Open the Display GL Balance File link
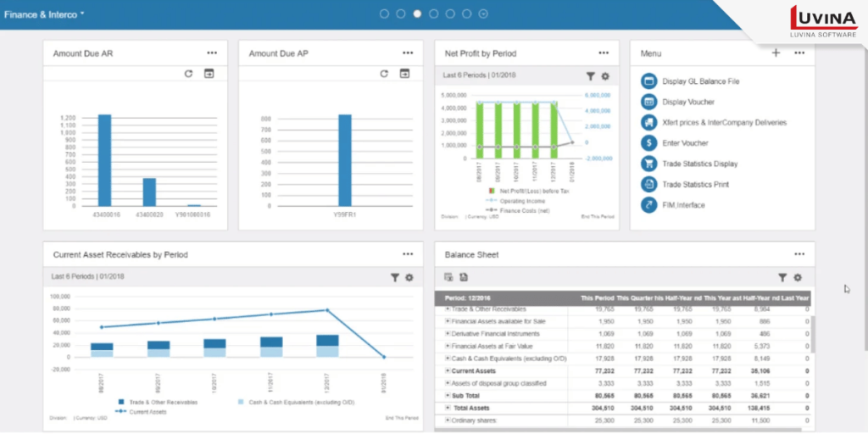 700,81
